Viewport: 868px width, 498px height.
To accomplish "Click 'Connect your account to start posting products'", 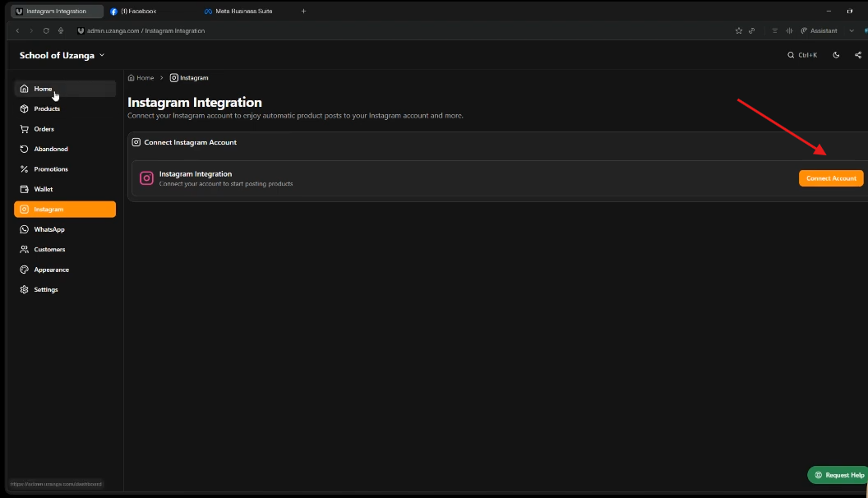I will 226,184.
